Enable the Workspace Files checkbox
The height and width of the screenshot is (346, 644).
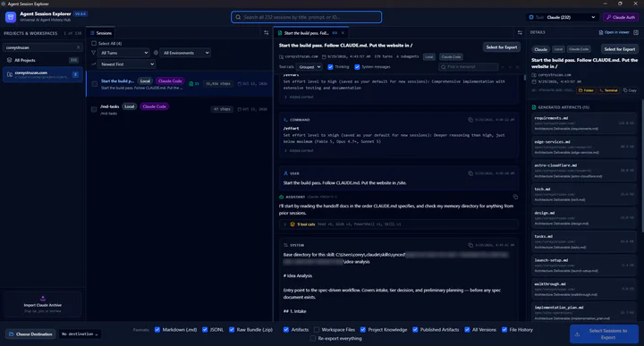click(317, 330)
